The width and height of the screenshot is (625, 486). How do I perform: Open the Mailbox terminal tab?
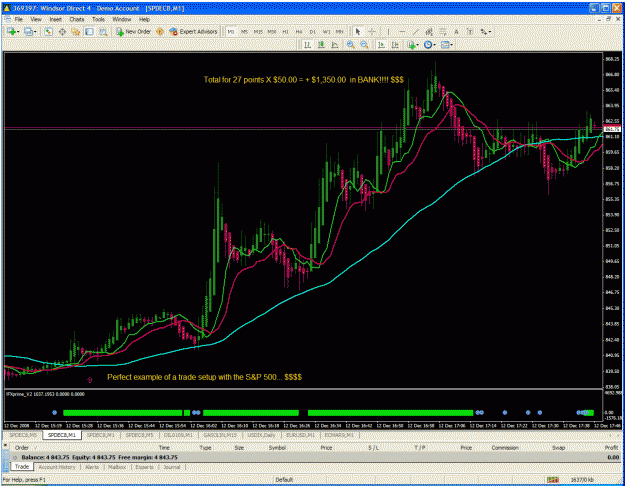(117, 467)
